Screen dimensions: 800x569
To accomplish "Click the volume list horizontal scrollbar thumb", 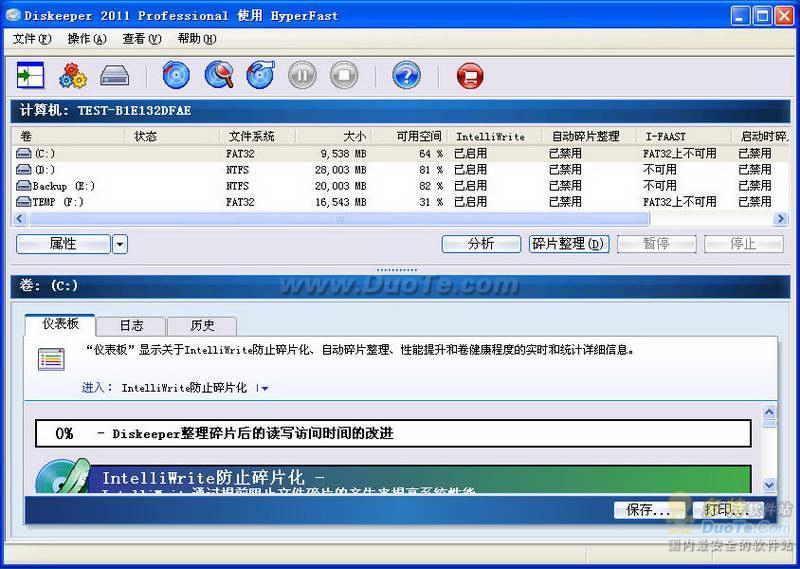I will click(339, 219).
